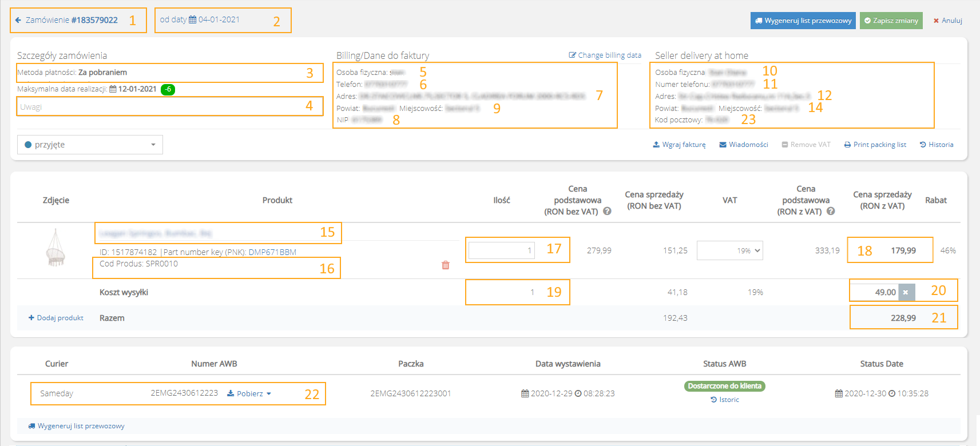Click the help icon beside RON z VAT
The width and height of the screenshot is (980, 446).
[831, 211]
